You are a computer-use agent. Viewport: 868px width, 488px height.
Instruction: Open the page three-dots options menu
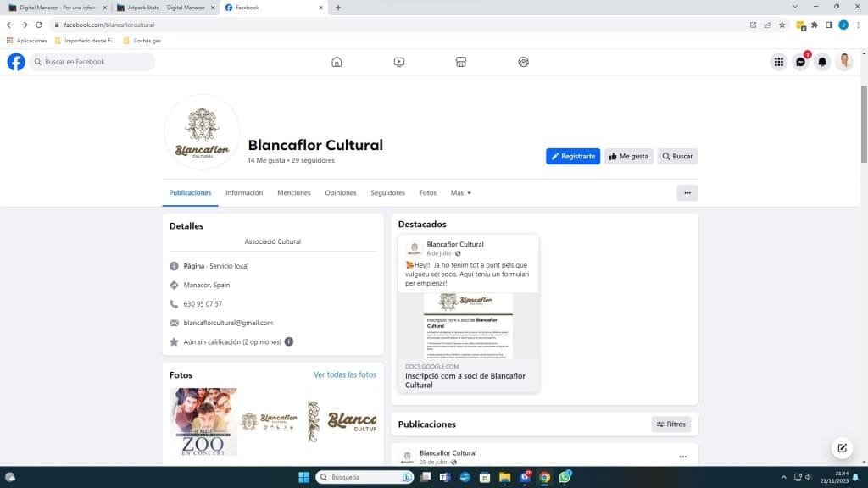point(687,193)
